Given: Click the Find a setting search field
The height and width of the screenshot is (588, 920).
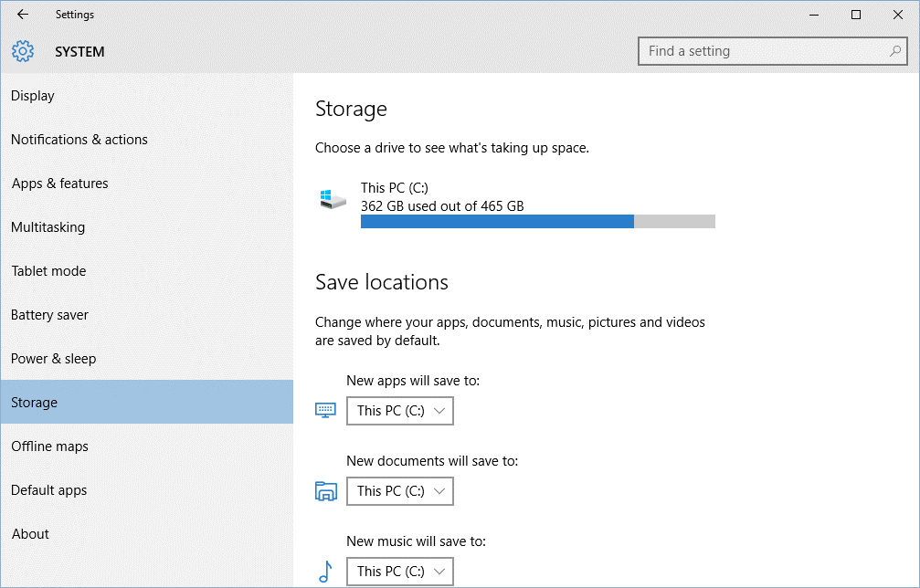Looking at the screenshot, I should (x=763, y=51).
